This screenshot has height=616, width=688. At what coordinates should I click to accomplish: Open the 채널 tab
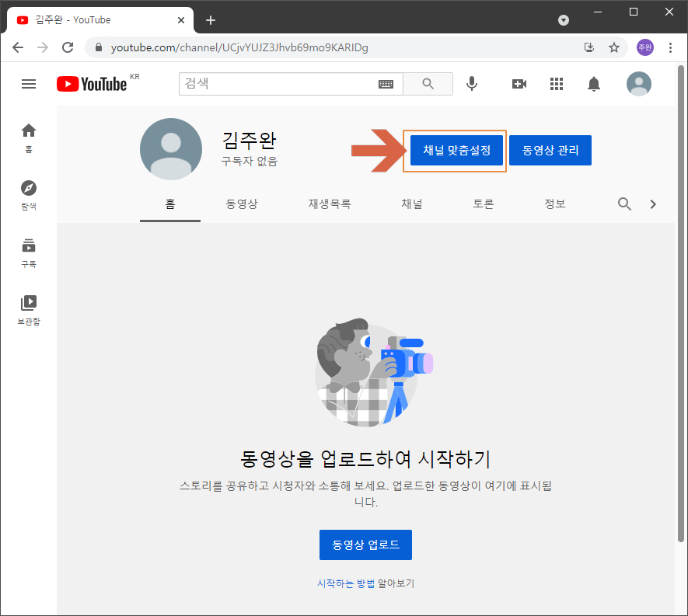tap(411, 204)
